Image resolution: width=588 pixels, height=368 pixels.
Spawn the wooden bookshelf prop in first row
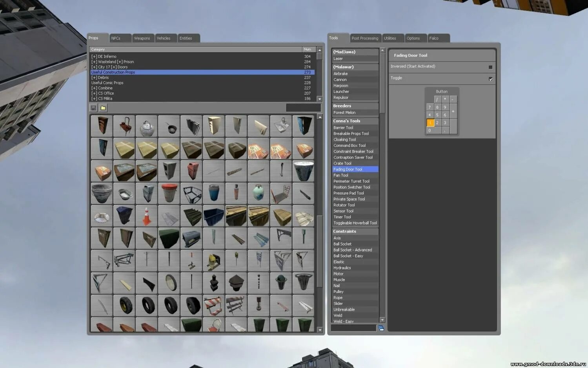[102, 126]
